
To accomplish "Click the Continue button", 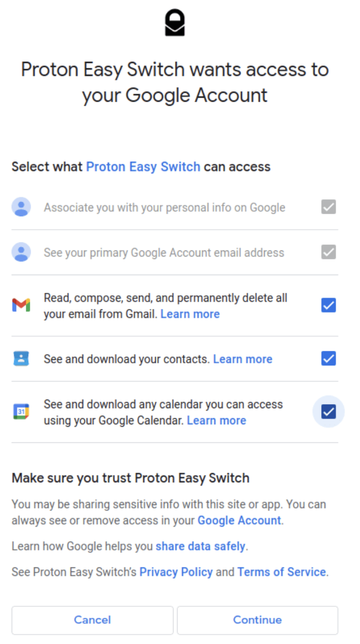I will click(257, 620).
